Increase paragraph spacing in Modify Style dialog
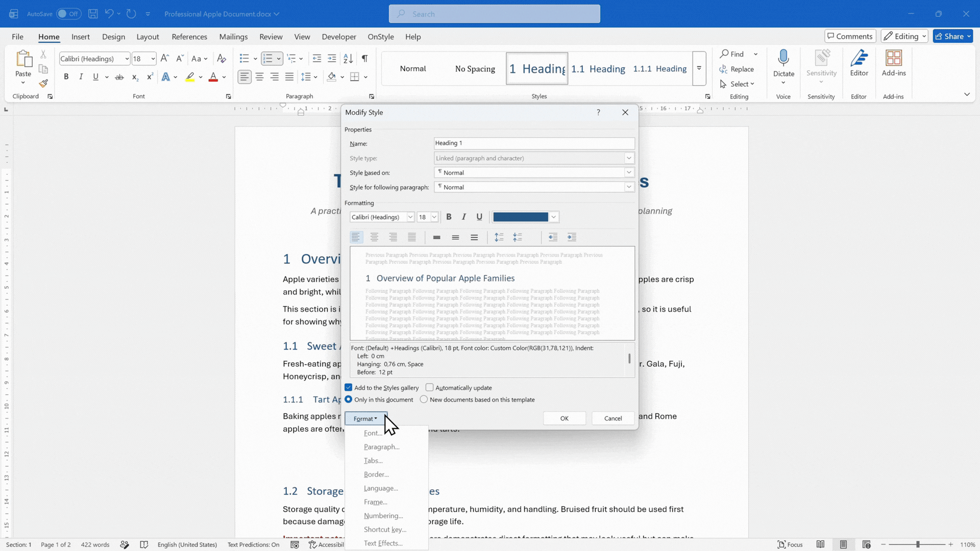 point(499,237)
